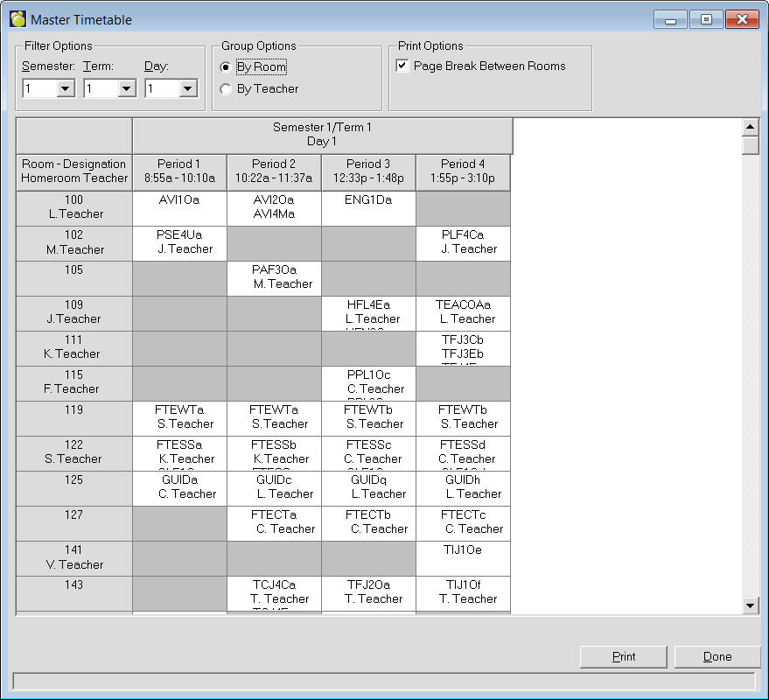Select the Period 1 column header
The image size is (769, 700).
179,171
